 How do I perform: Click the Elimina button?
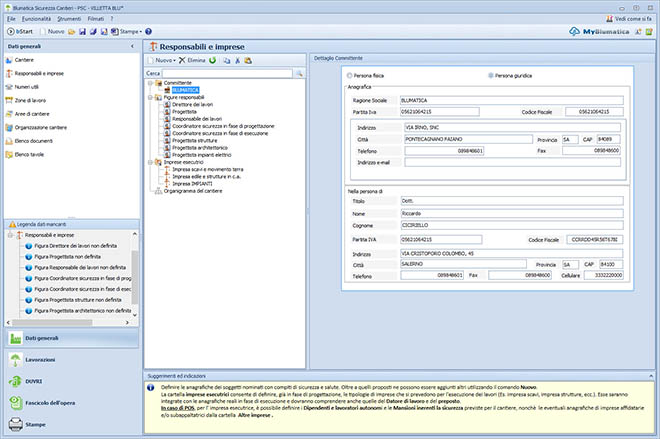(x=192, y=61)
